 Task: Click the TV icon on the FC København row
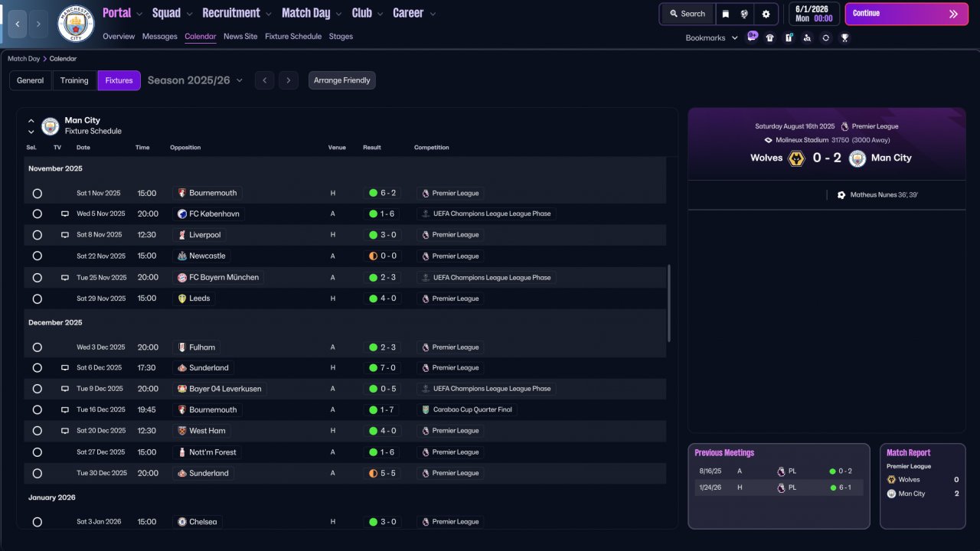[x=65, y=214]
